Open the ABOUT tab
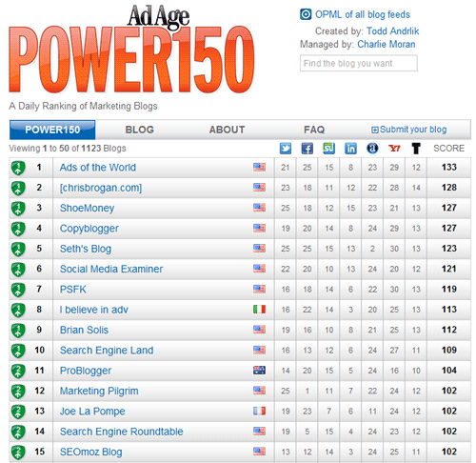Viewport: 476px width, 463px height. 227,130
